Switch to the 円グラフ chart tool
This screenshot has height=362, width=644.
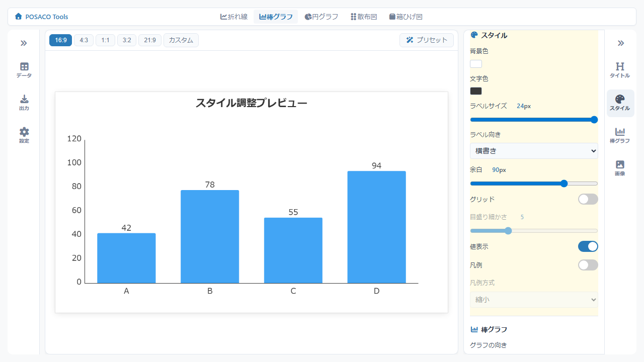[x=321, y=16]
